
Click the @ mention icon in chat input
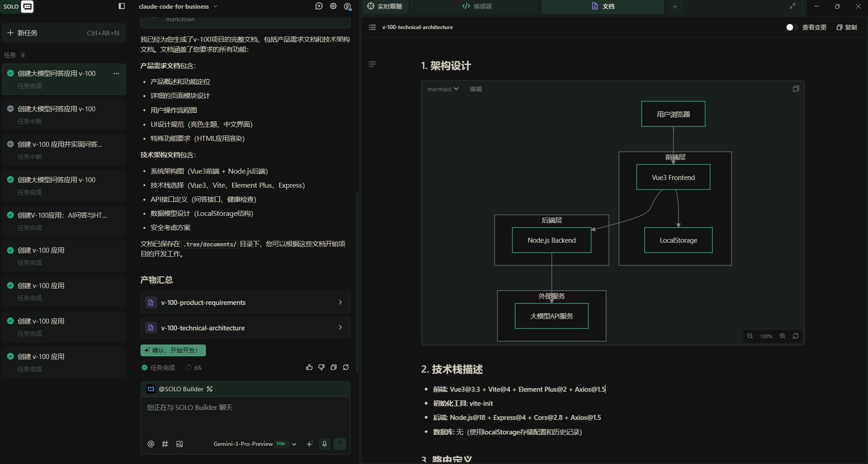151,444
